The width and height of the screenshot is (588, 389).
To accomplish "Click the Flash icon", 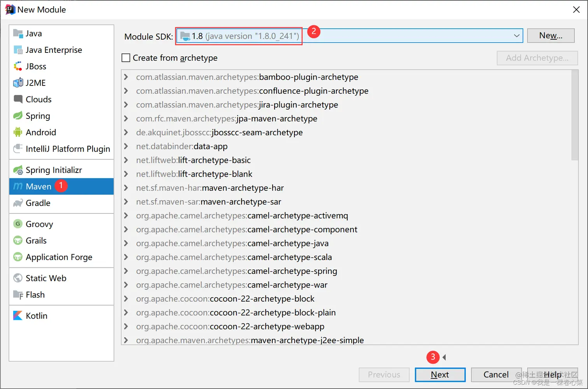I will click(x=18, y=295).
